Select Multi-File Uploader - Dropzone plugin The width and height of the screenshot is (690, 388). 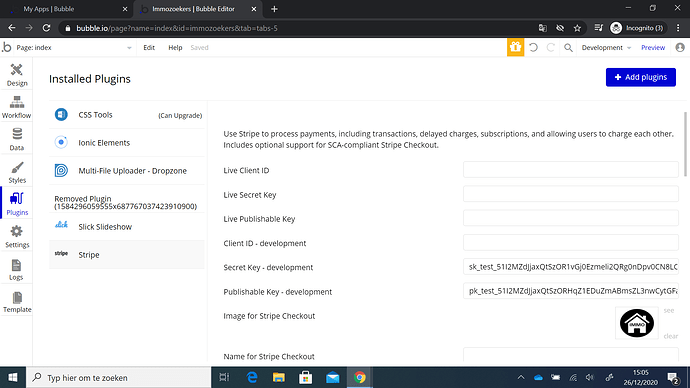[x=127, y=171]
